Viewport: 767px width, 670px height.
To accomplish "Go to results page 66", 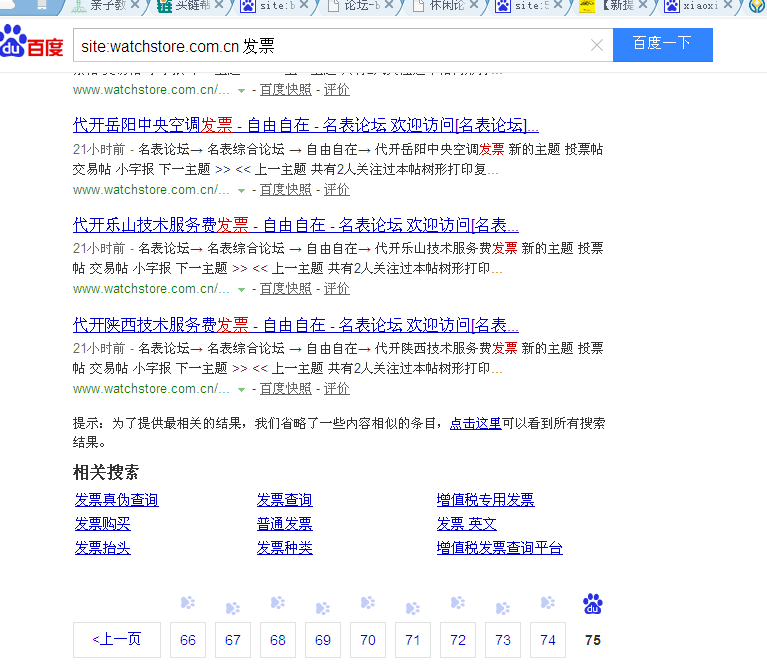I will click(x=188, y=640).
